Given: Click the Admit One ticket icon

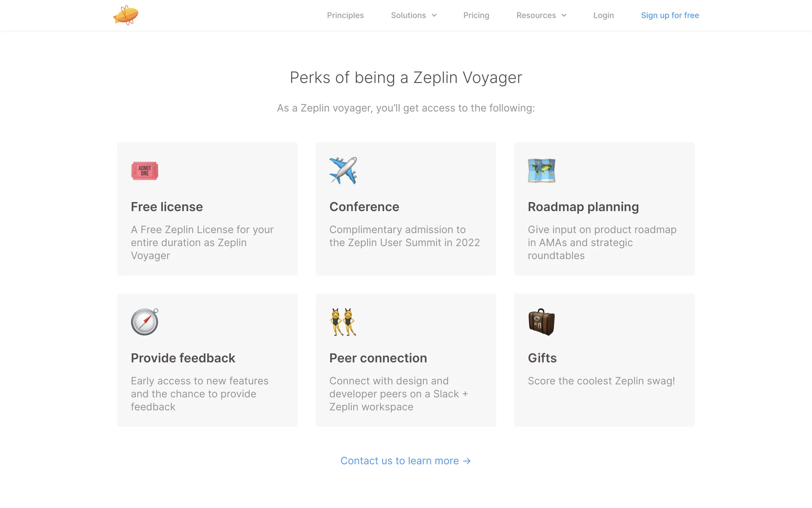Looking at the screenshot, I should [x=145, y=171].
